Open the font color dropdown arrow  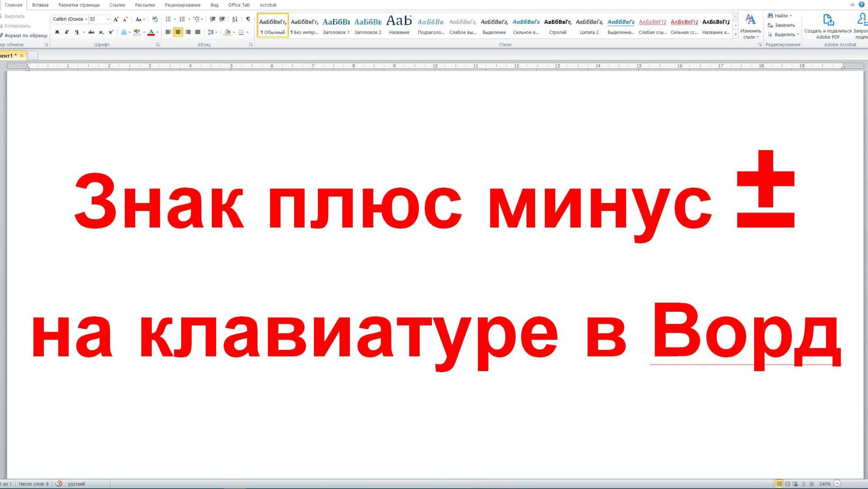(157, 32)
